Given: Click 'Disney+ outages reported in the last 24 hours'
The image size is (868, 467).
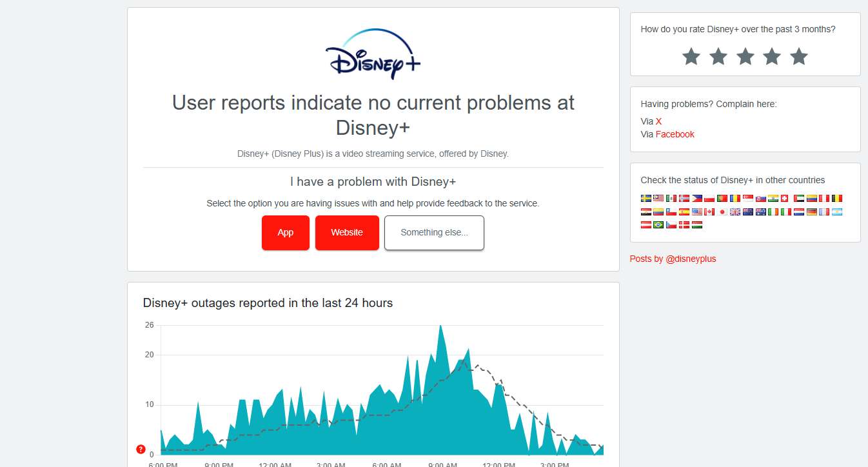Looking at the screenshot, I should (268, 303).
